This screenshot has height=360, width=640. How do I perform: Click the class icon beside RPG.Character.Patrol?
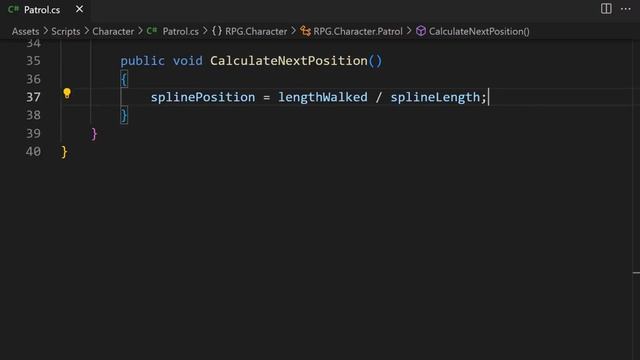tap(305, 31)
